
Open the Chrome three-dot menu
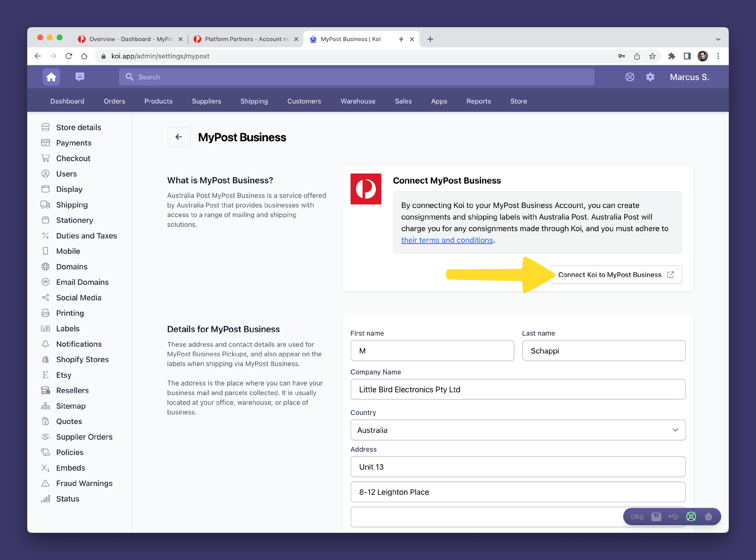(x=718, y=56)
